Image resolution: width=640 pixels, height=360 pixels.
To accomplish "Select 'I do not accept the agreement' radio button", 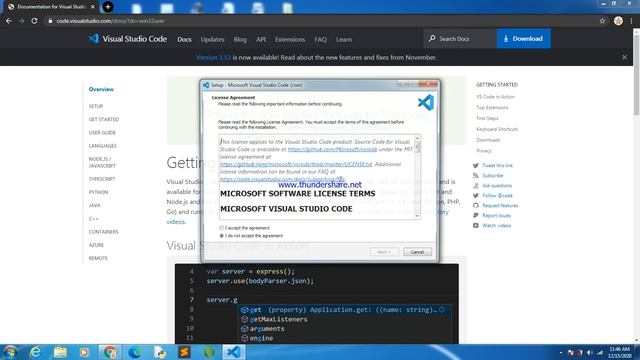I will tap(222, 236).
